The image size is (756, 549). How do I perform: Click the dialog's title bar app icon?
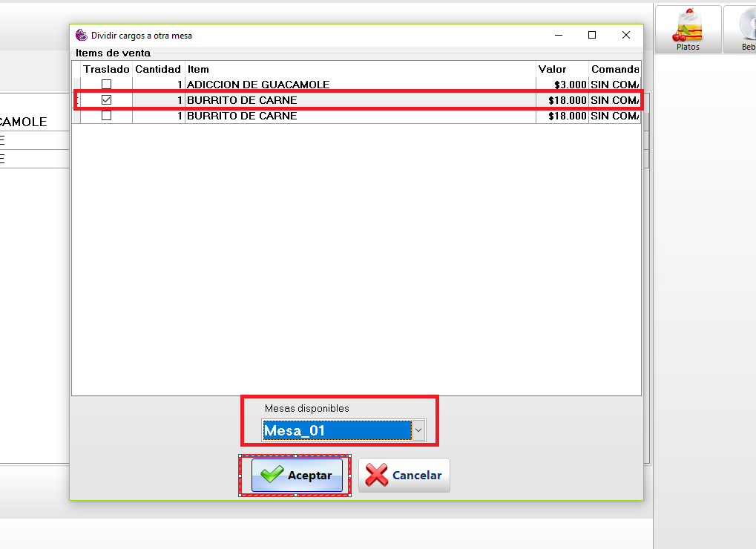tap(82, 35)
